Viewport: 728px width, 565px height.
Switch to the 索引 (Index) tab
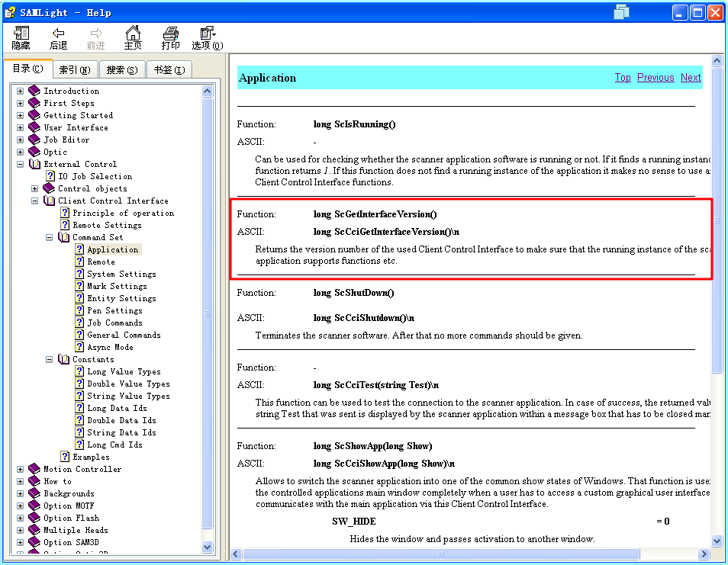(x=76, y=69)
